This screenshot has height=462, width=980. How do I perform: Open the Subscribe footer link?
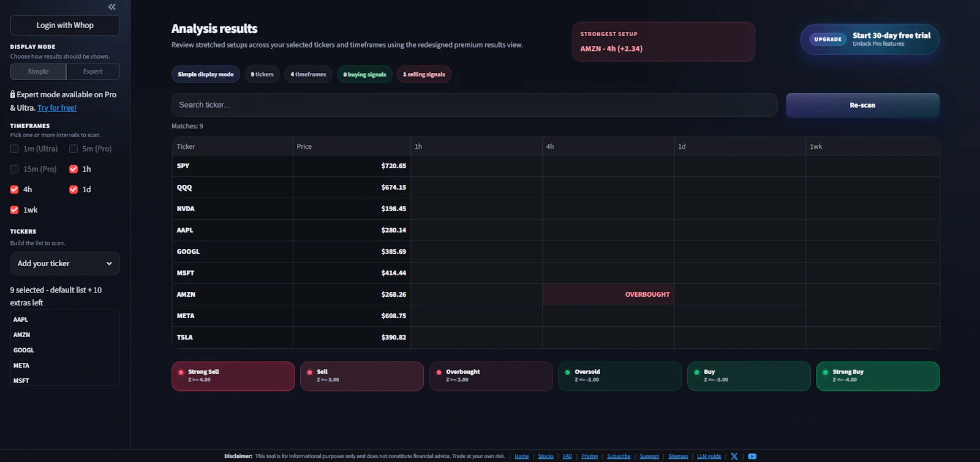point(619,456)
